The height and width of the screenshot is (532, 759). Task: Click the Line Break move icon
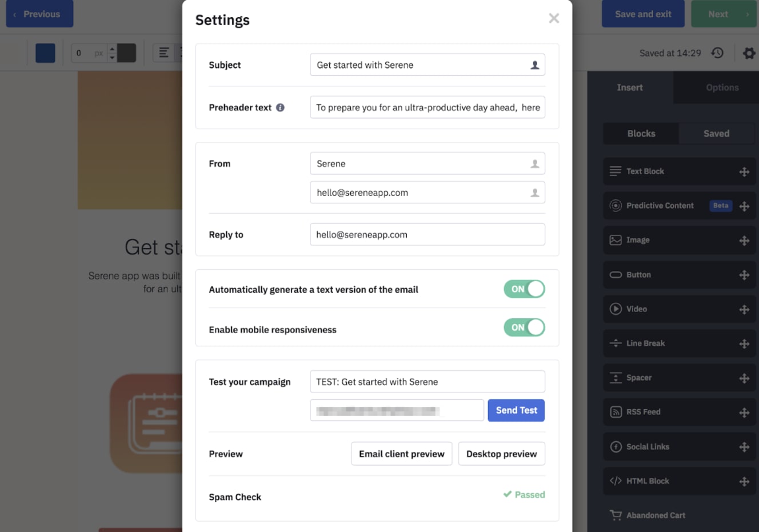(744, 343)
